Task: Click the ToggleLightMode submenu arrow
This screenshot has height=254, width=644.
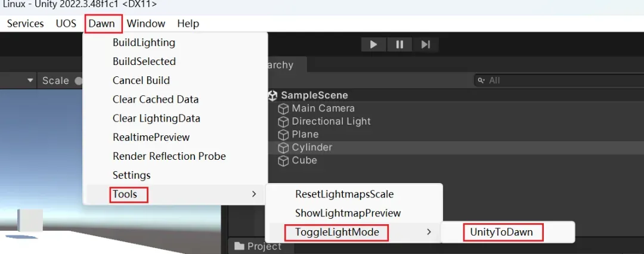Action: [x=429, y=232]
